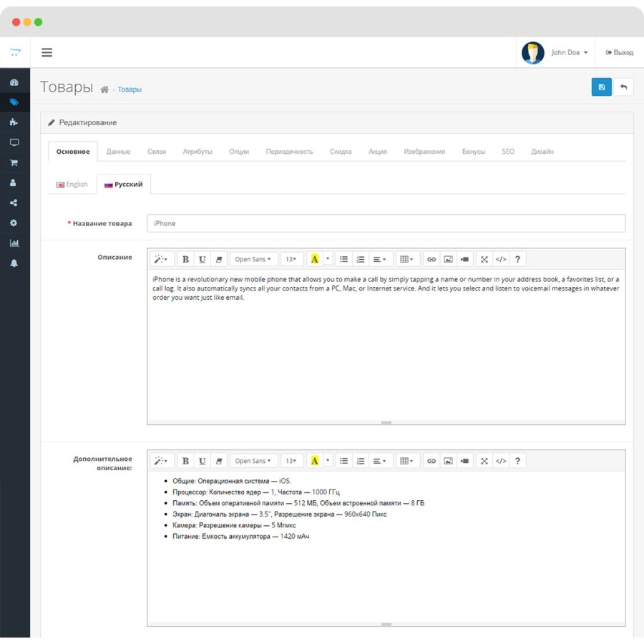Click inside the Описание text area
This screenshot has height=644, width=644.
click(386, 345)
